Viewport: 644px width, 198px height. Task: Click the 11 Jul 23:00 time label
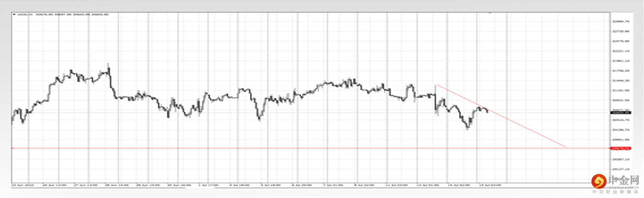(396, 185)
